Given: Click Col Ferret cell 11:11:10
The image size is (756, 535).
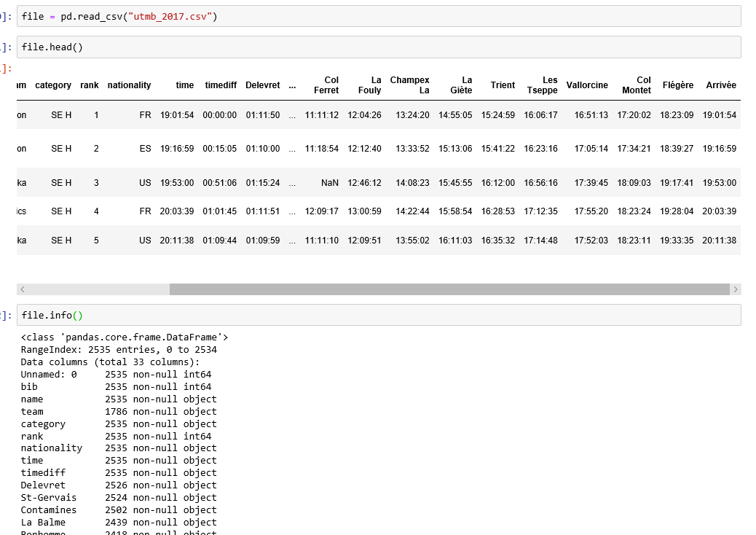Looking at the screenshot, I should (x=322, y=241).
